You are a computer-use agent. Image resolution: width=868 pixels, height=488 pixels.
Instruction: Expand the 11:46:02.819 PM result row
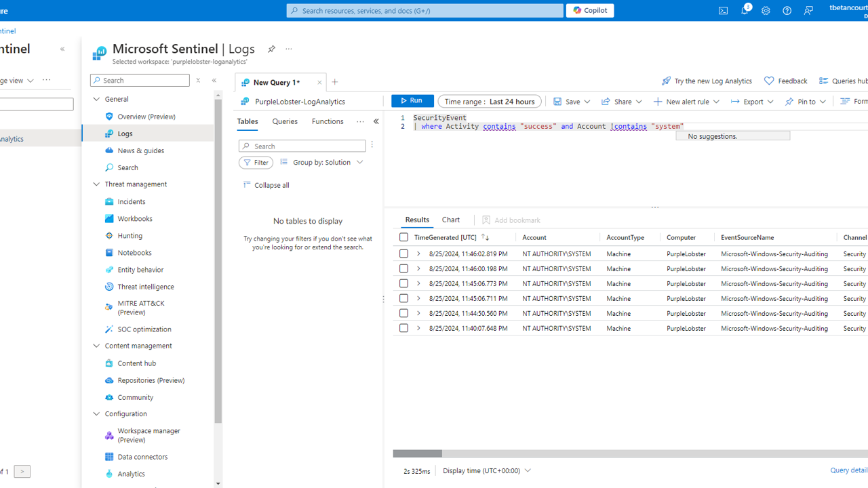pyautogui.click(x=418, y=253)
